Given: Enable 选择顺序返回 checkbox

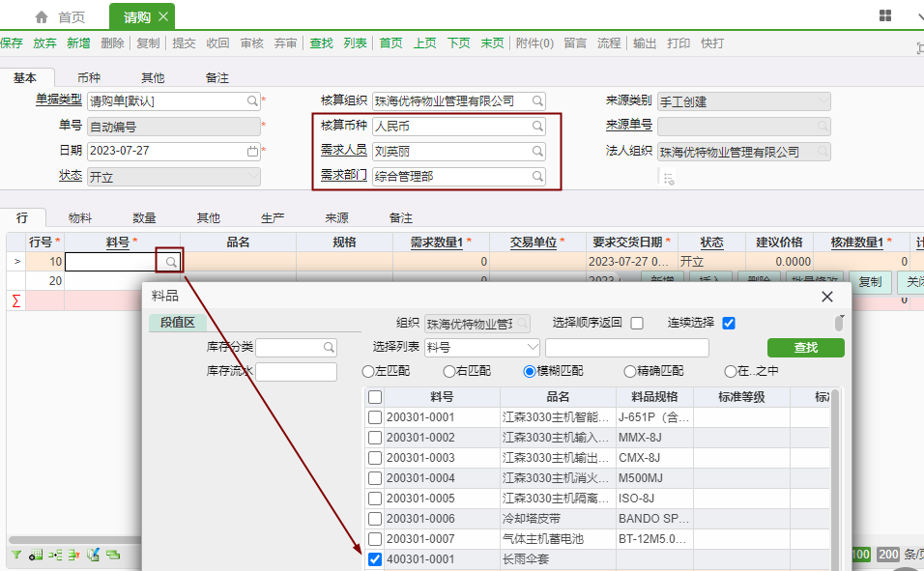Looking at the screenshot, I should click(x=637, y=323).
